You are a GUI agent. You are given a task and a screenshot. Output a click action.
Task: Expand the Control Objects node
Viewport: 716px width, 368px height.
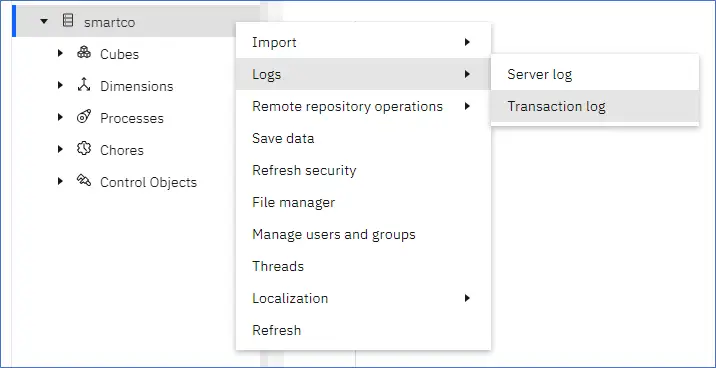pyautogui.click(x=60, y=181)
